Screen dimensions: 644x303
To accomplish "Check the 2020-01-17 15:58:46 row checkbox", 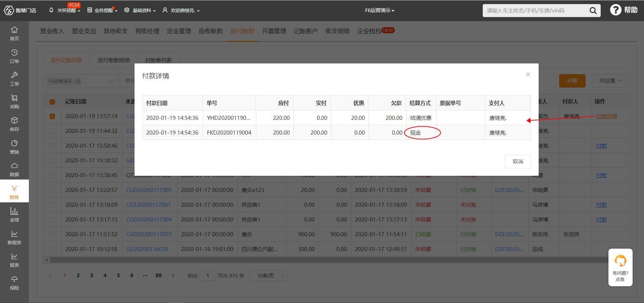I will click(x=52, y=146).
